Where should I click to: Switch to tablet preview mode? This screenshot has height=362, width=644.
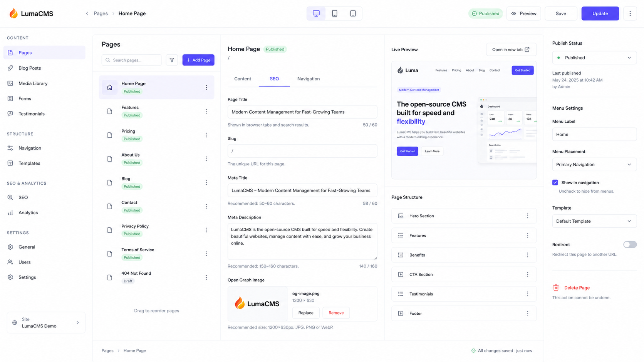tap(335, 13)
